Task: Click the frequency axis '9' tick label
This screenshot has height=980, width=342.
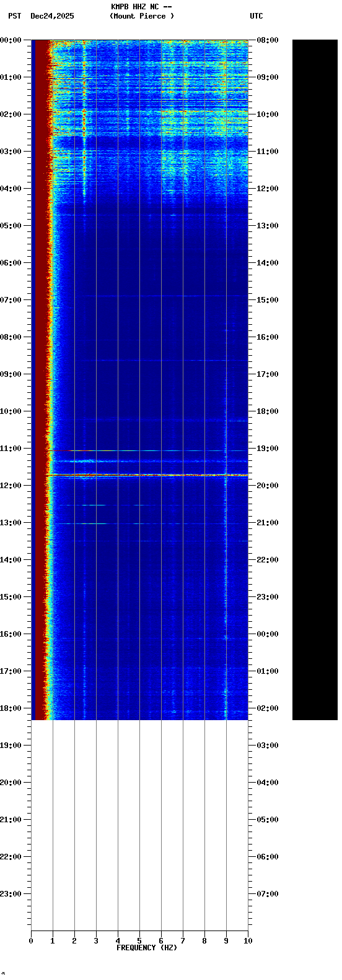Action: point(226,941)
